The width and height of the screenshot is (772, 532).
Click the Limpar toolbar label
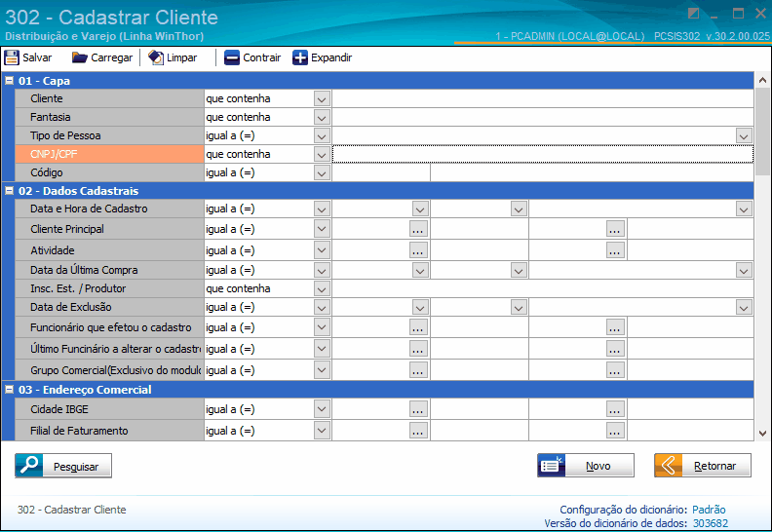click(181, 57)
